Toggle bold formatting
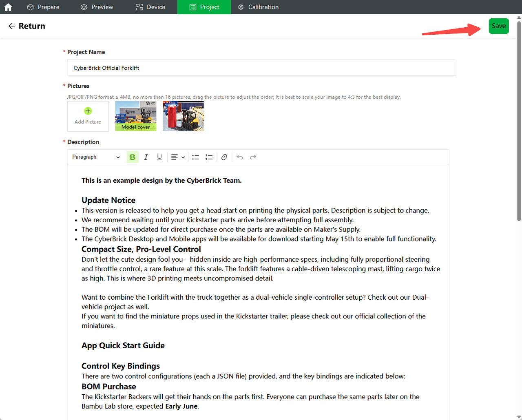The width and height of the screenshot is (522, 420). pyautogui.click(x=133, y=157)
